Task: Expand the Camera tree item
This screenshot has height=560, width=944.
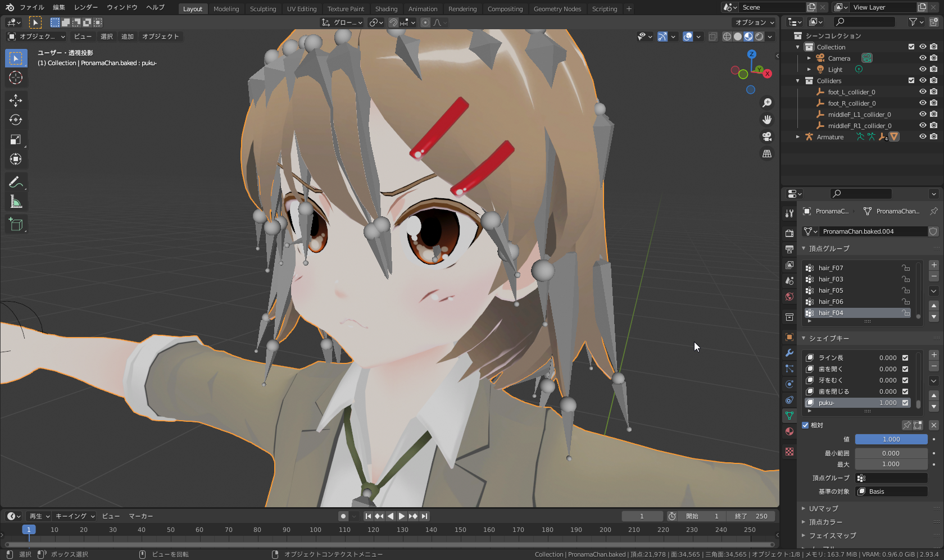Action: point(809,58)
